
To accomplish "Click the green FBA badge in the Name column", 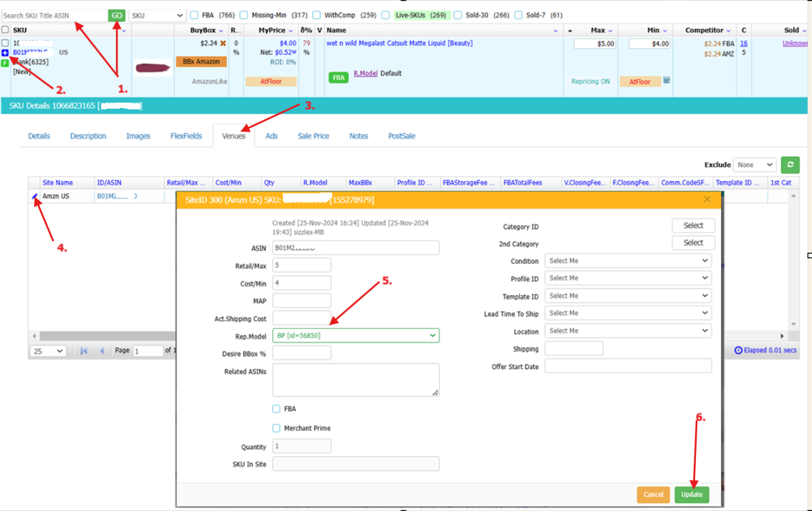I will coord(338,77).
